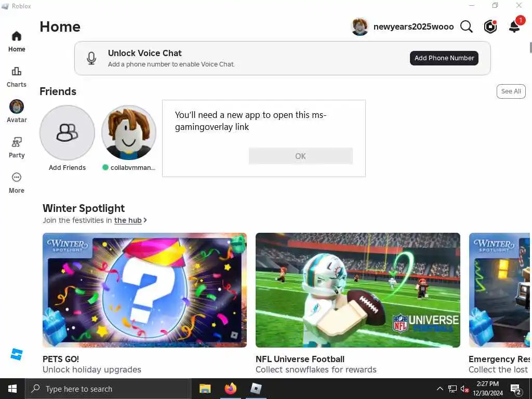Go to the Home sidebar icon
Screen dimensions: 532x399
(16, 36)
